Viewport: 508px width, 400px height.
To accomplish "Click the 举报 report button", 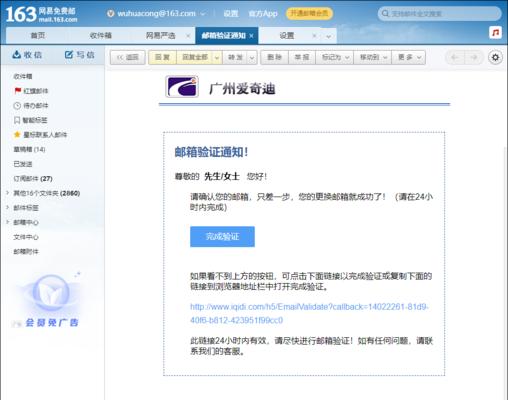I will pos(302,57).
